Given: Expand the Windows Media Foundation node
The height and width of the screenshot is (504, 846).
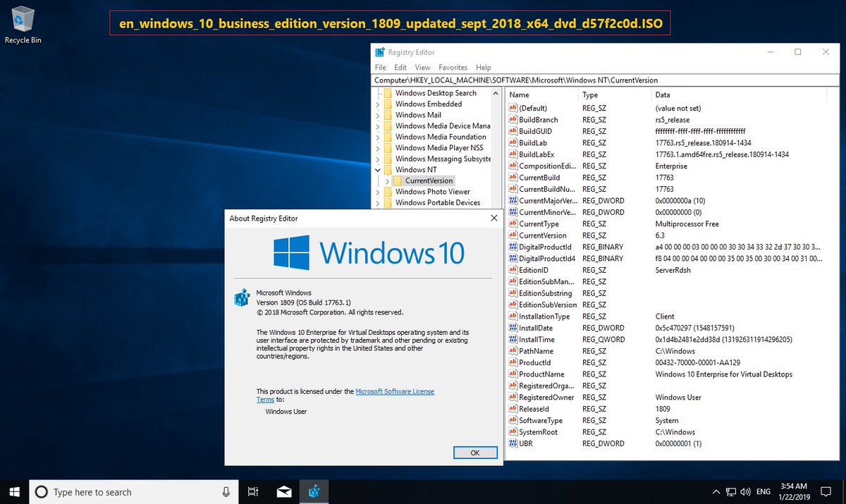Looking at the screenshot, I should point(377,137).
